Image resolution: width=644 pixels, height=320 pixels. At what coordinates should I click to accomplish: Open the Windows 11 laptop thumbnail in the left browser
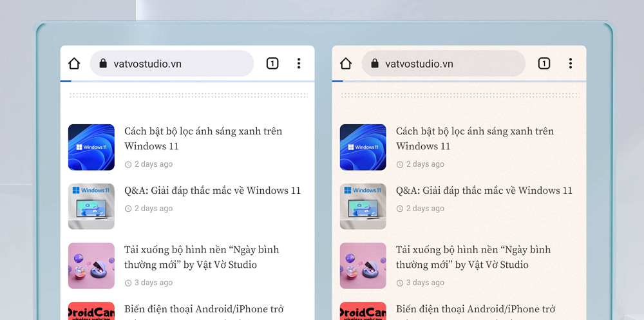coord(91,206)
